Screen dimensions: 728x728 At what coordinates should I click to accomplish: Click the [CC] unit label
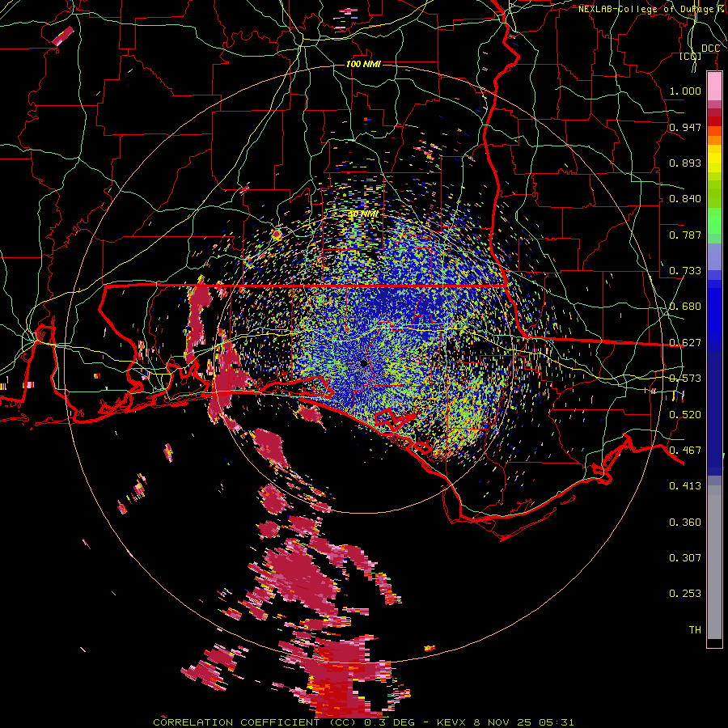point(691,56)
